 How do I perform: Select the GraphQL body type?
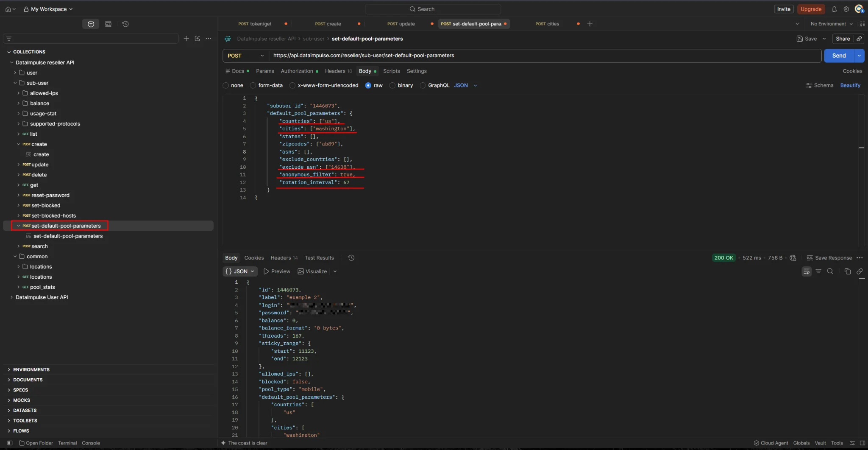tap(423, 85)
